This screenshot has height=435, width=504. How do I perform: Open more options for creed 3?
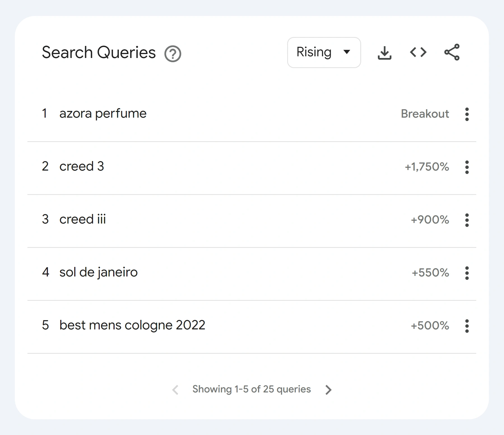click(467, 167)
